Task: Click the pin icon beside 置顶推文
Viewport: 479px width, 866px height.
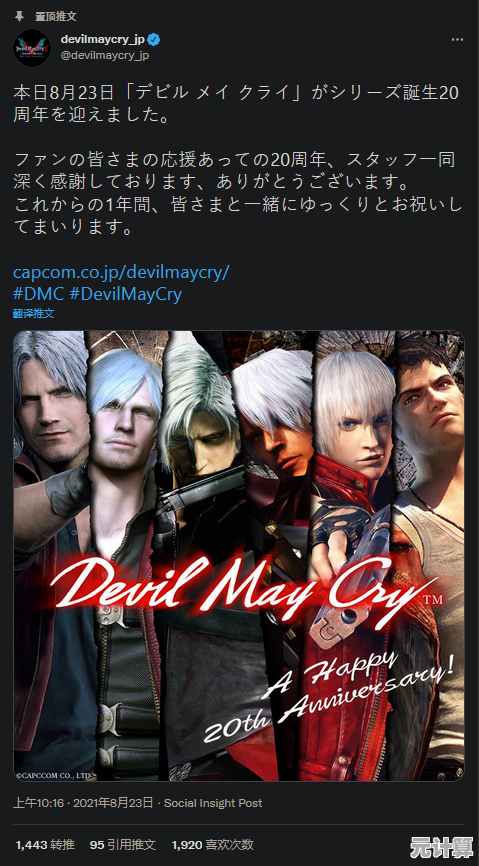Action: click(x=19, y=16)
